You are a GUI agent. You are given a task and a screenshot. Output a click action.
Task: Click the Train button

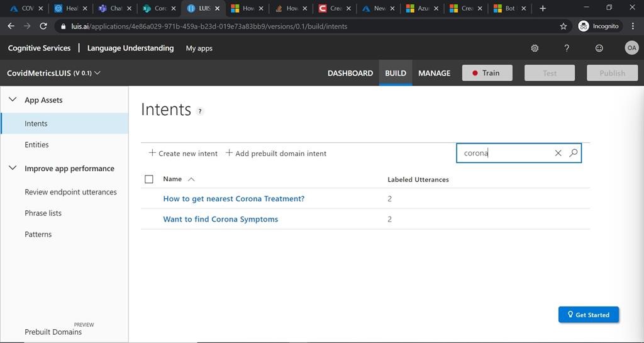(x=487, y=73)
